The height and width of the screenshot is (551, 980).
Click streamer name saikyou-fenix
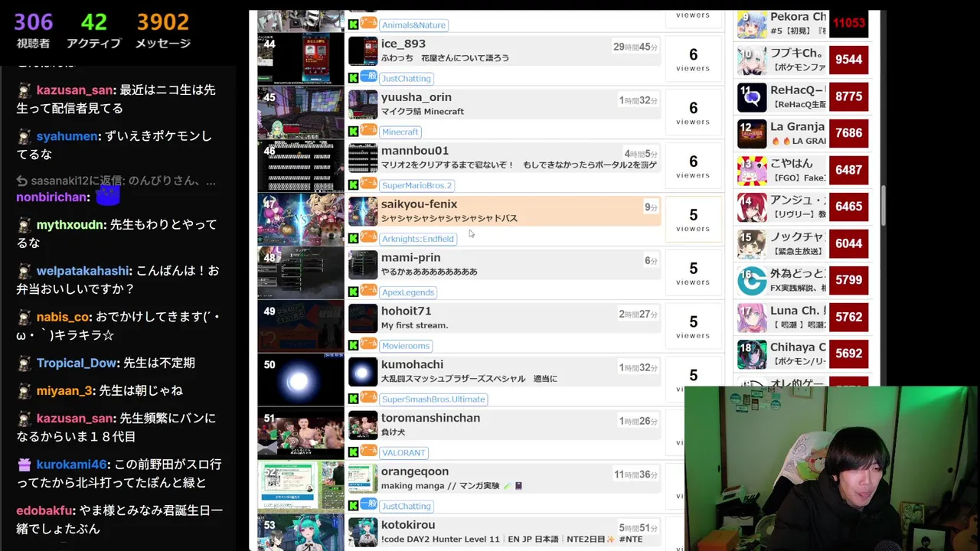coord(419,204)
